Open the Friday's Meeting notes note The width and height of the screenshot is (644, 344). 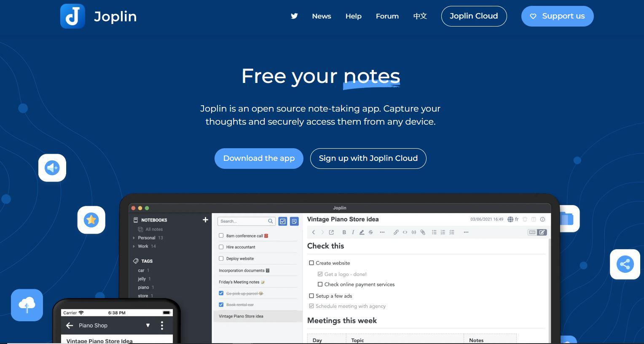tap(241, 282)
